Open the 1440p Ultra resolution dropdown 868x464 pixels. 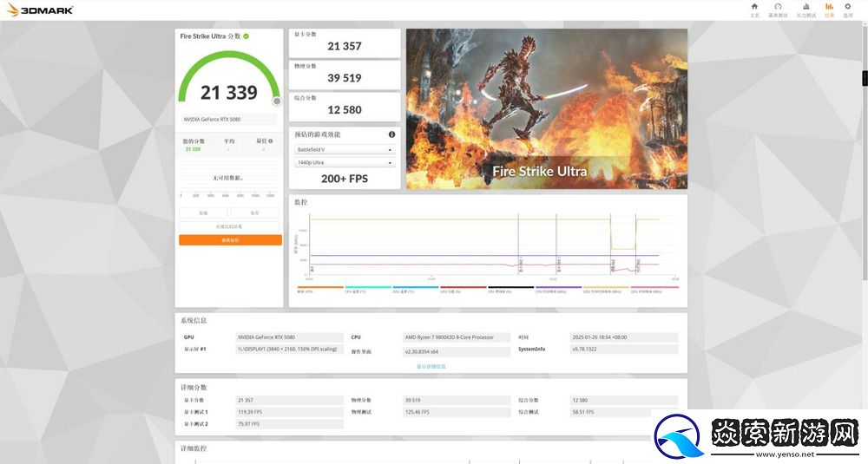click(345, 163)
